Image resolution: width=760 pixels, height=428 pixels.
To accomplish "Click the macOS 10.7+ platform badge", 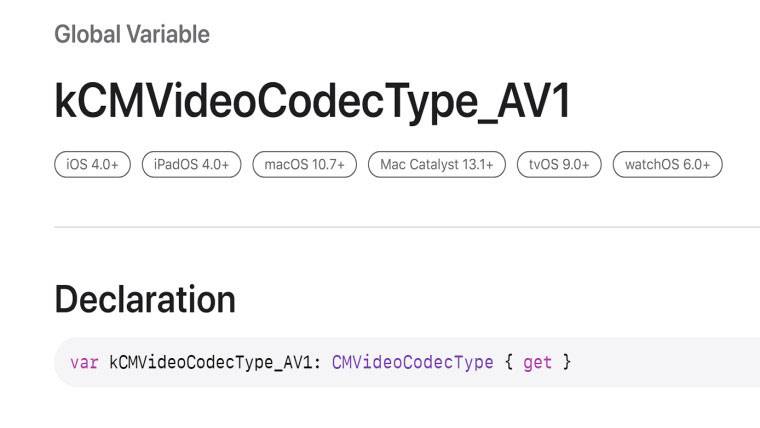I will pyautogui.click(x=304, y=165).
